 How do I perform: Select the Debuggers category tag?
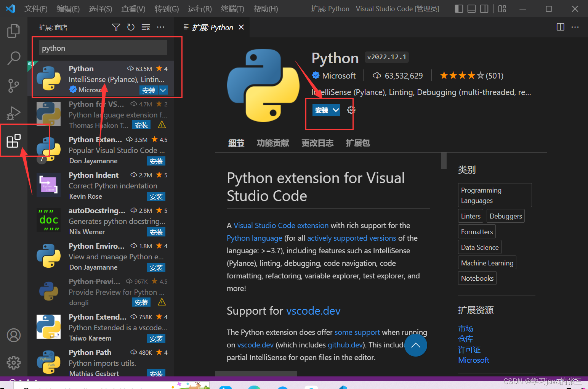click(506, 216)
